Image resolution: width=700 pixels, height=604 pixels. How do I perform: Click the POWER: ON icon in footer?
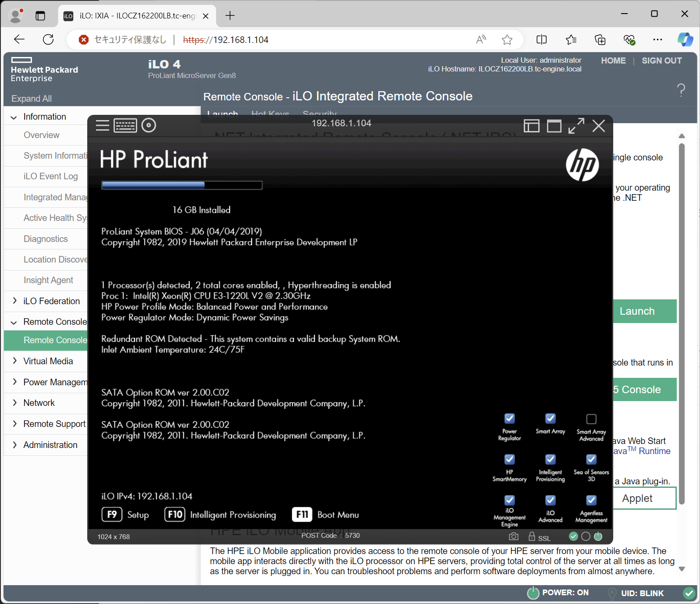click(x=533, y=593)
